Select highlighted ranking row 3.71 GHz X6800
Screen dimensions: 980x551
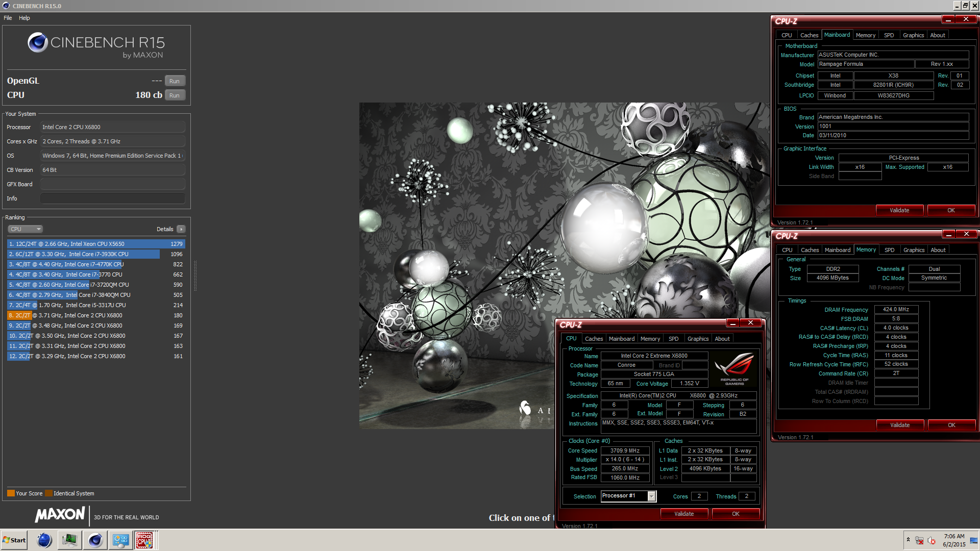pyautogui.click(x=96, y=315)
